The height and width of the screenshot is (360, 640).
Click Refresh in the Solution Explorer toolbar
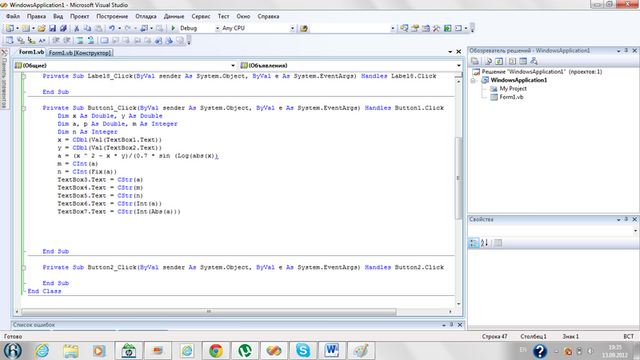point(499,61)
